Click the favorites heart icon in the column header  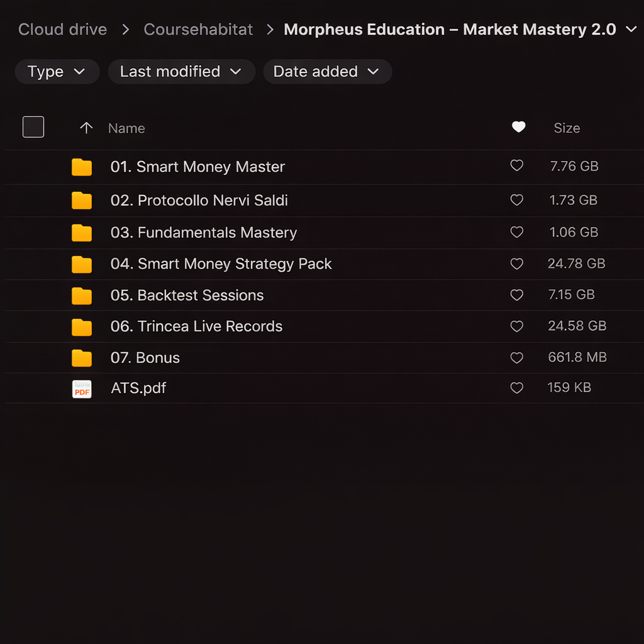click(x=518, y=128)
